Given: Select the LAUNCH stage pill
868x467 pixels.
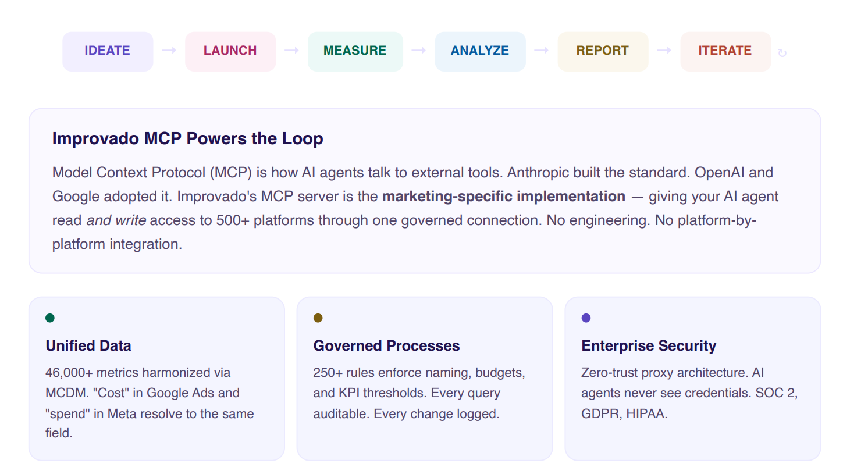Looking at the screenshot, I should (230, 51).
